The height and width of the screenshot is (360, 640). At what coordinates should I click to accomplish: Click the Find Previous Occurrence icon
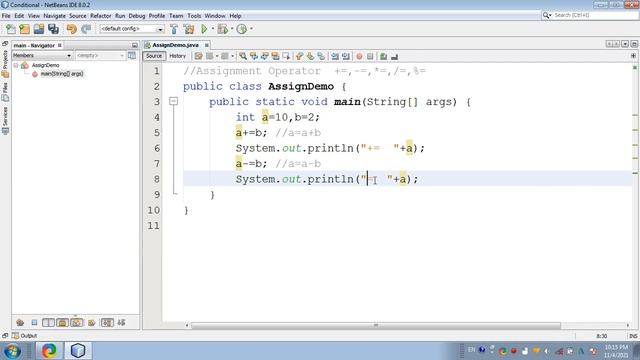pos(254,56)
